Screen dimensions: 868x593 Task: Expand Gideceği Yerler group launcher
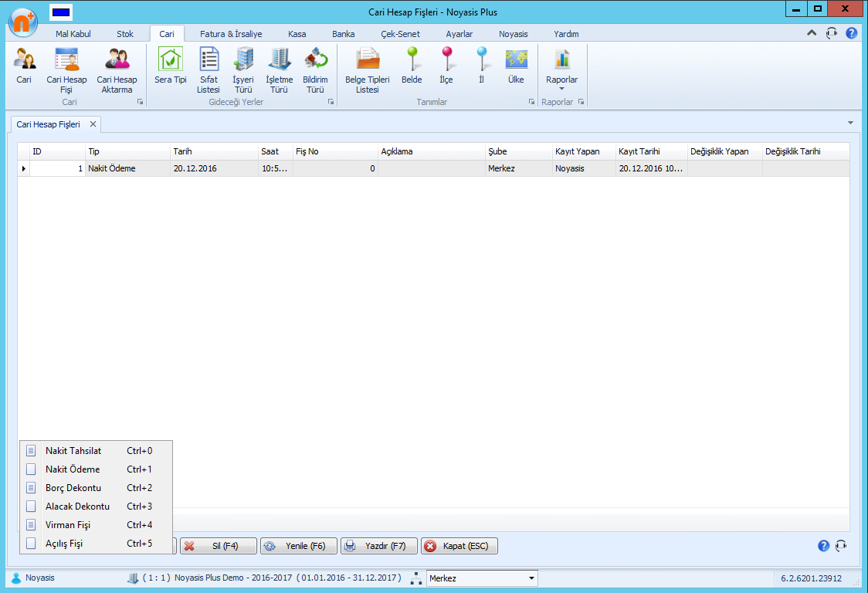pyautogui.click(x=331, y=102)
